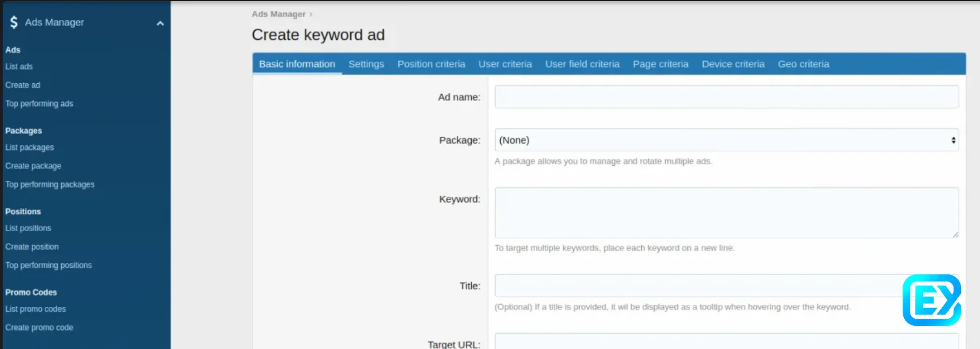This screenshot has width=980, height=349.
Task: Switch to the Basic information tab
Action: (x=297, y=64)
